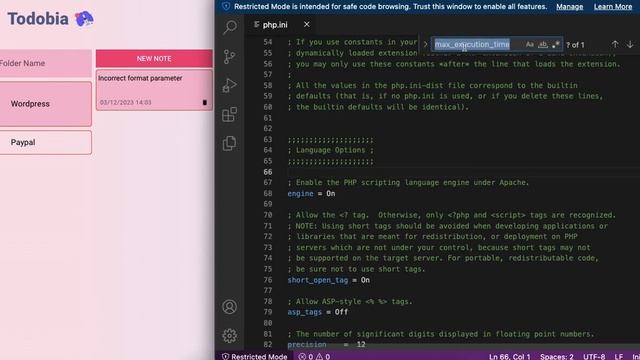Click the Todobia logo icon
Viewport: 640px width, 360px height.
tap(84, 19)
